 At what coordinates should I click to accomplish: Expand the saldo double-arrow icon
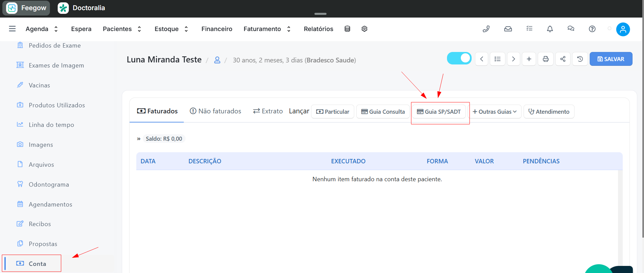139,139
